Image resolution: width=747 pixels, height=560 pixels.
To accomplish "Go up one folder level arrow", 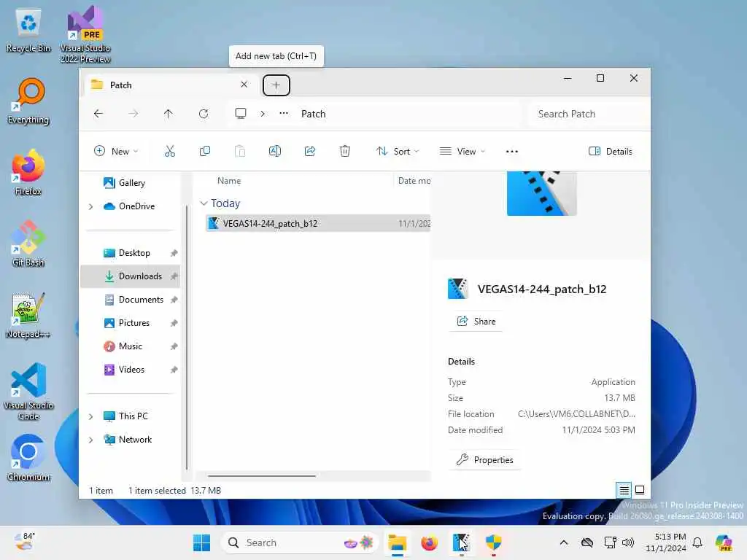I will point(169,114).
